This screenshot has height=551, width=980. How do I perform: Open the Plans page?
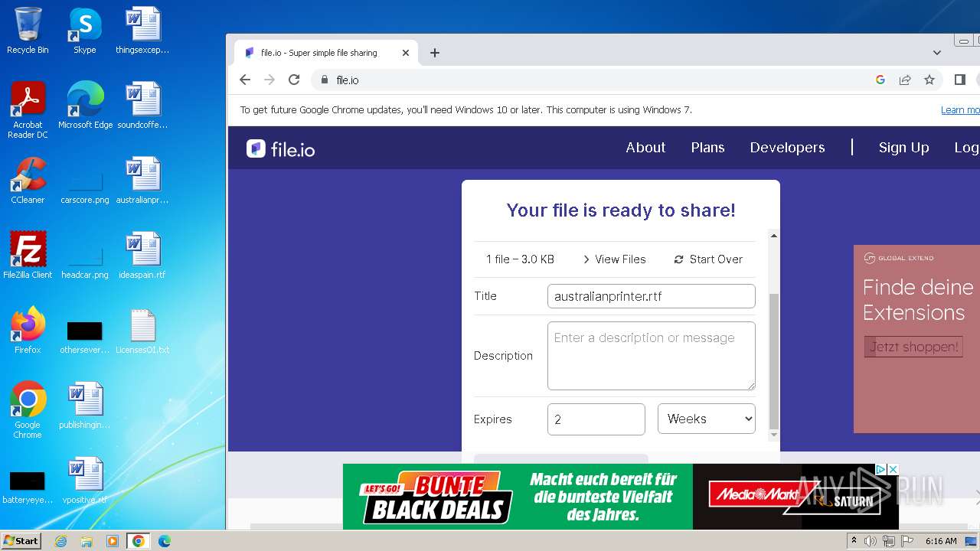point(707,148)
